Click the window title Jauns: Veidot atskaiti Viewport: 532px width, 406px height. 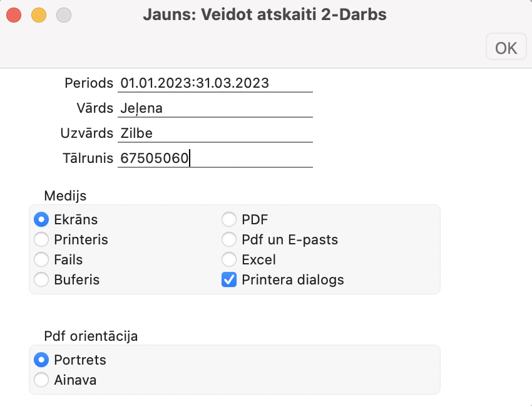point(265,14)
